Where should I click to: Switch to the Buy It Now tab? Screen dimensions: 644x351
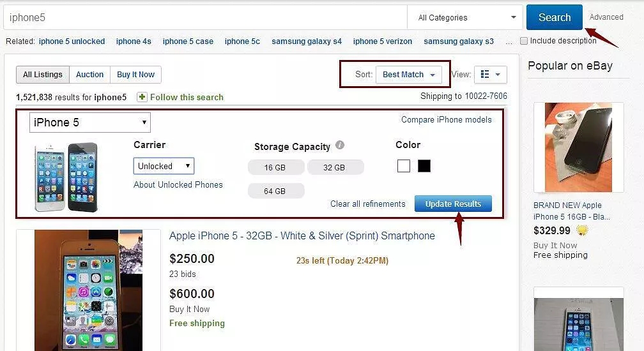coord(135,75)
